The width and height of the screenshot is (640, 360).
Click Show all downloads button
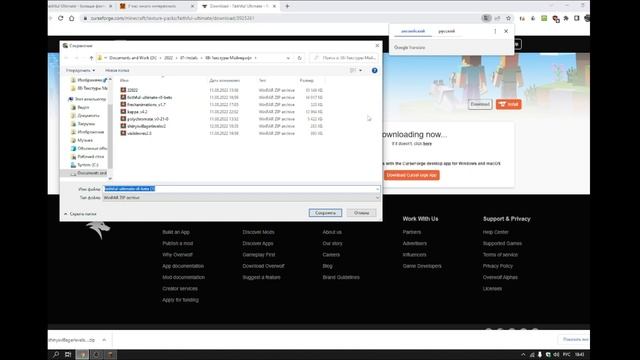tap(575, 340)
